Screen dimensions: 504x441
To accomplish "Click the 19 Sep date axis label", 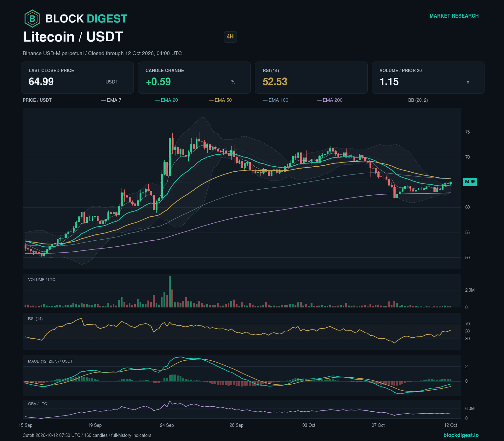I will click(x=95, y=425).
